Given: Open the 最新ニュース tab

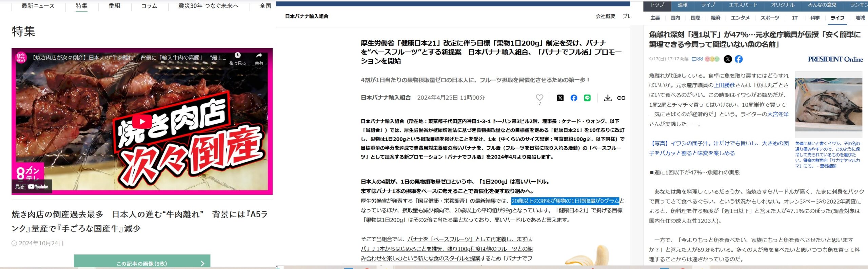Looking at the screenshot, I should pyautogui.click(x=38, y=6).
